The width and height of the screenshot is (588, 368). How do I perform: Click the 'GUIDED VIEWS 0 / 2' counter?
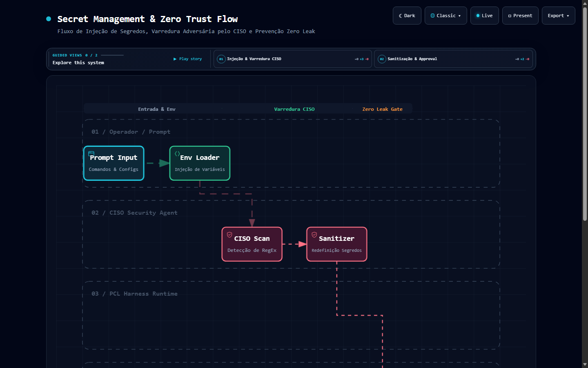(75, 55)
